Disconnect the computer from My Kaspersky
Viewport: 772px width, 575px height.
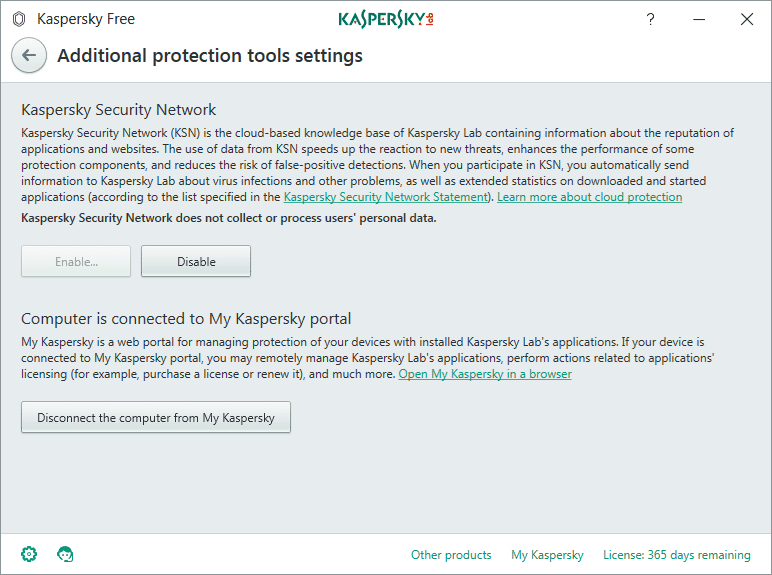[156, 417]
